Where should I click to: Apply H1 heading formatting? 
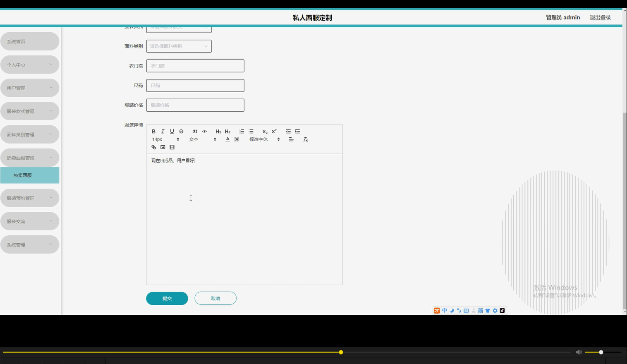click(218, 131)
